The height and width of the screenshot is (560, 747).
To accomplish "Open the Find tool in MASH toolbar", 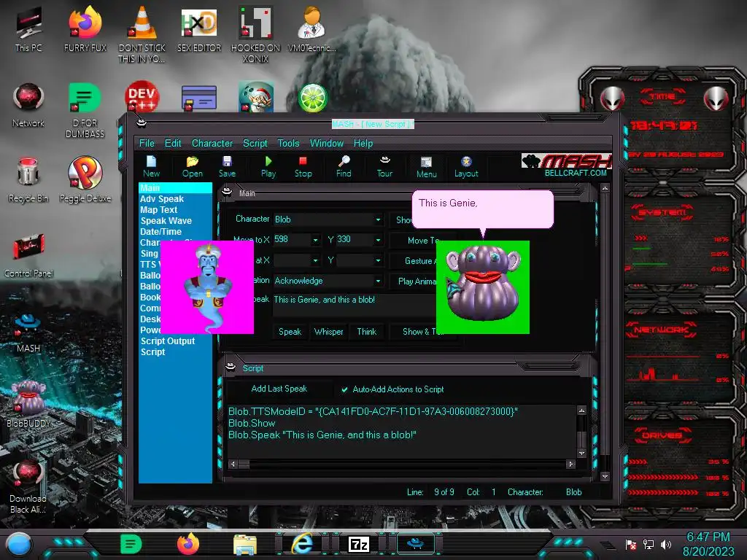I will 344,167.
